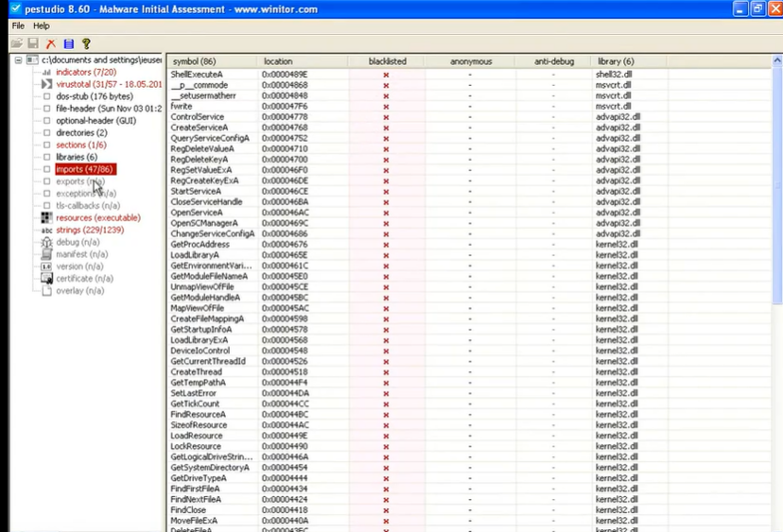Click the overlay page icon in tree

[46, 290]
